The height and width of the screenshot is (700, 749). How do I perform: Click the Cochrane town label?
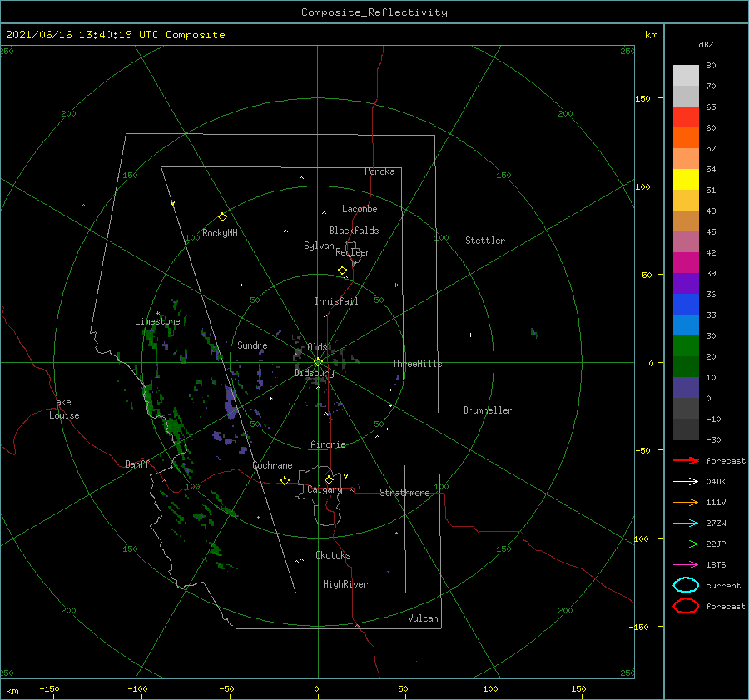click(x=272, y=465)
